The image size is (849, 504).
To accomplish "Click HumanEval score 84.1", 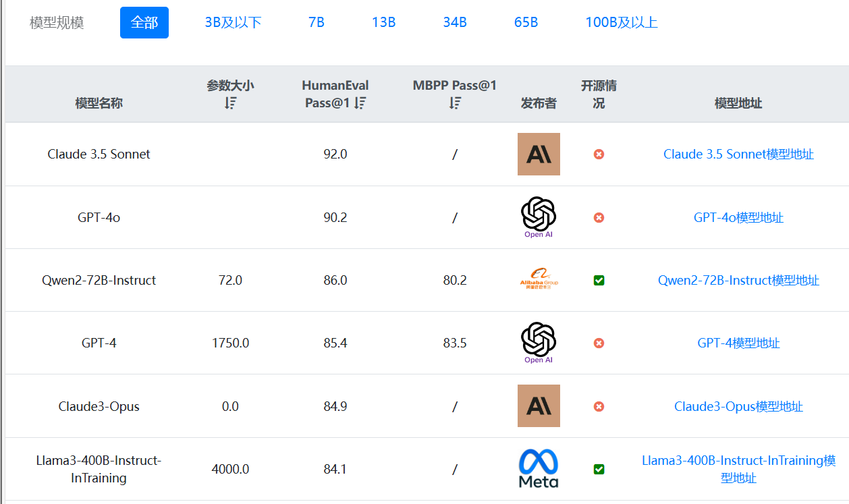I will click(x=335, y=469).
